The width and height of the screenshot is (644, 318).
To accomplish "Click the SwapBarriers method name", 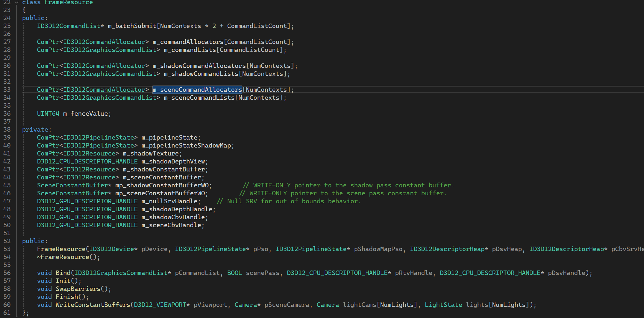I will (x=78, y=289).
